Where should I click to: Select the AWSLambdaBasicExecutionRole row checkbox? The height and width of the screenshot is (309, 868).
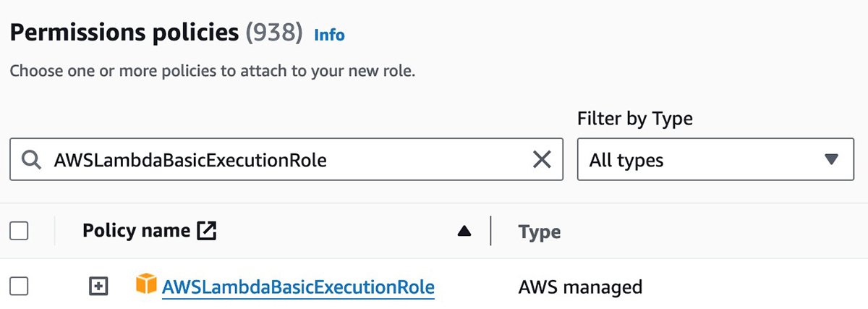(x=19, y=287)
